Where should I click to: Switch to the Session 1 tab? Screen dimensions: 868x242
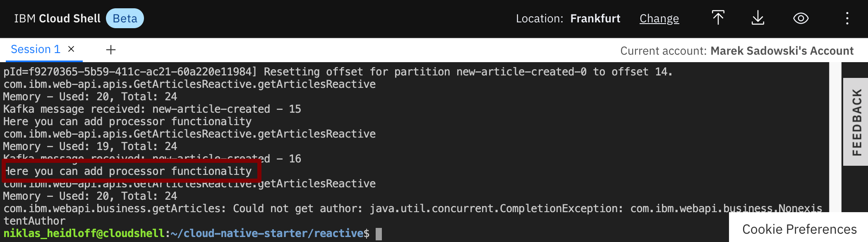[36, 49]
